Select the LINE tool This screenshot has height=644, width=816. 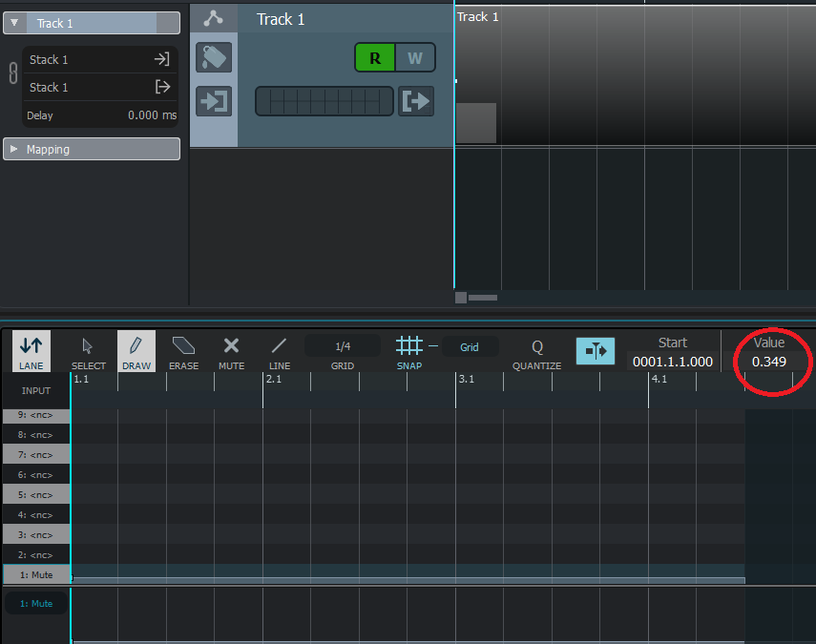280,351
